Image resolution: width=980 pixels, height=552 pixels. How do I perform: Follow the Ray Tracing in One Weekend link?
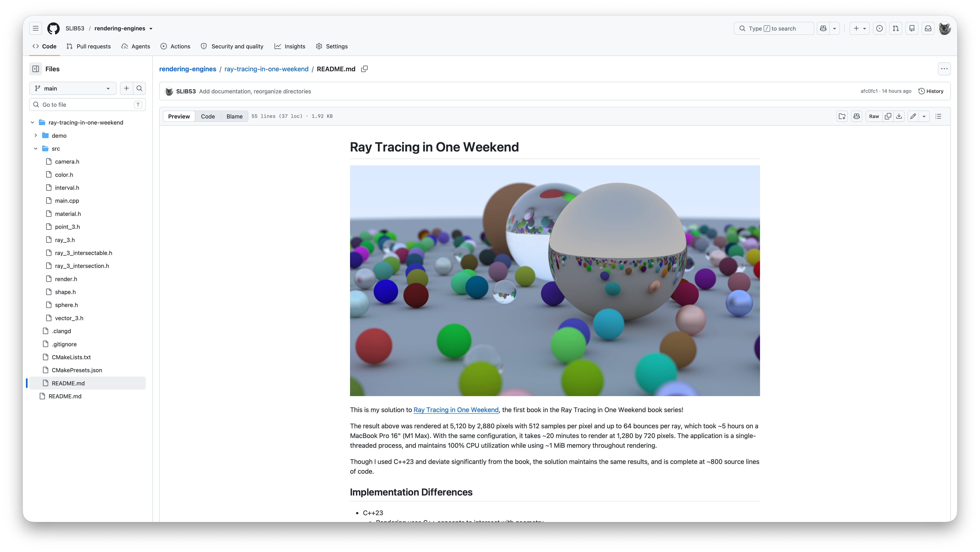(456, 410)
